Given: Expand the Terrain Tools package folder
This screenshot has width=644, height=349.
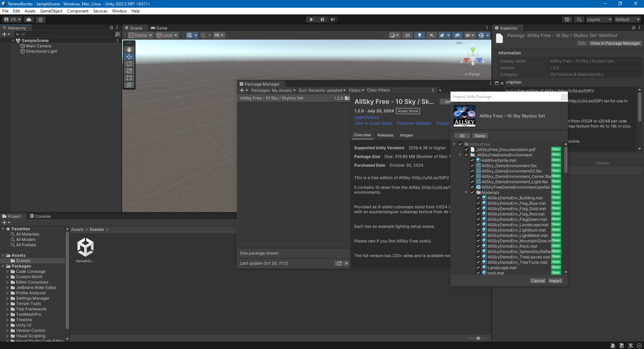Looking at the screenshot, I should [8, 304].
